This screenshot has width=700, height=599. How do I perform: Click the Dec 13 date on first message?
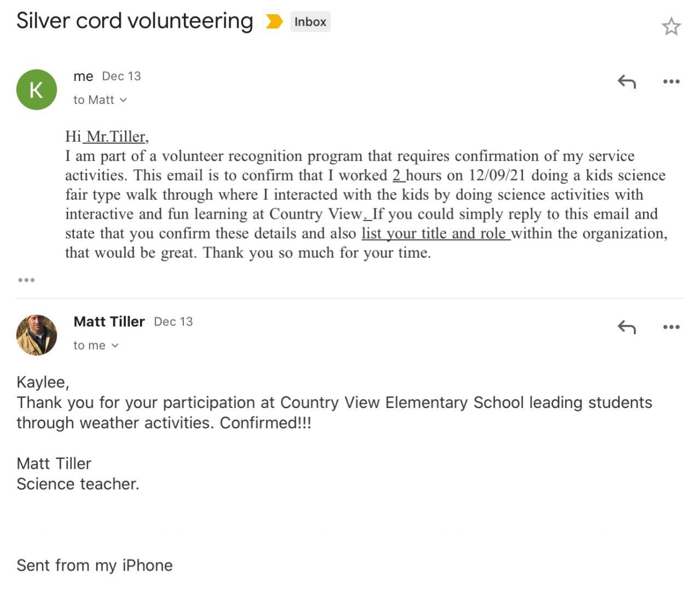[121, 77]
